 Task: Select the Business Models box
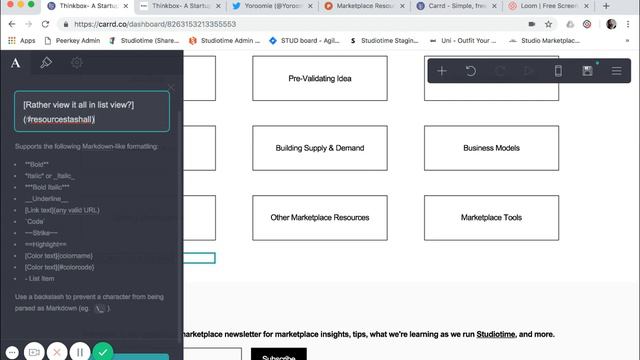pyautogui.click(x=491, y=148)
